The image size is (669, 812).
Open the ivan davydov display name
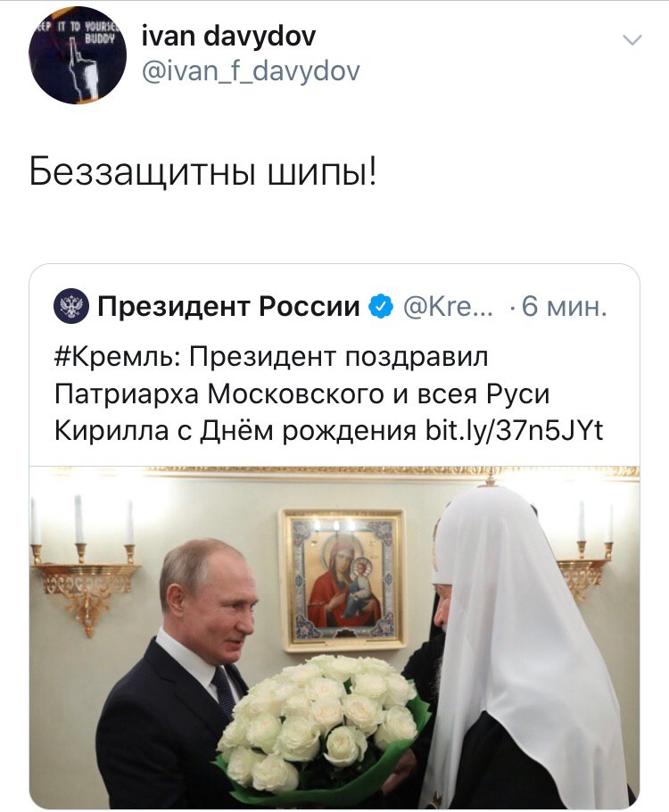pyautogui.click(x=228, y=37)
